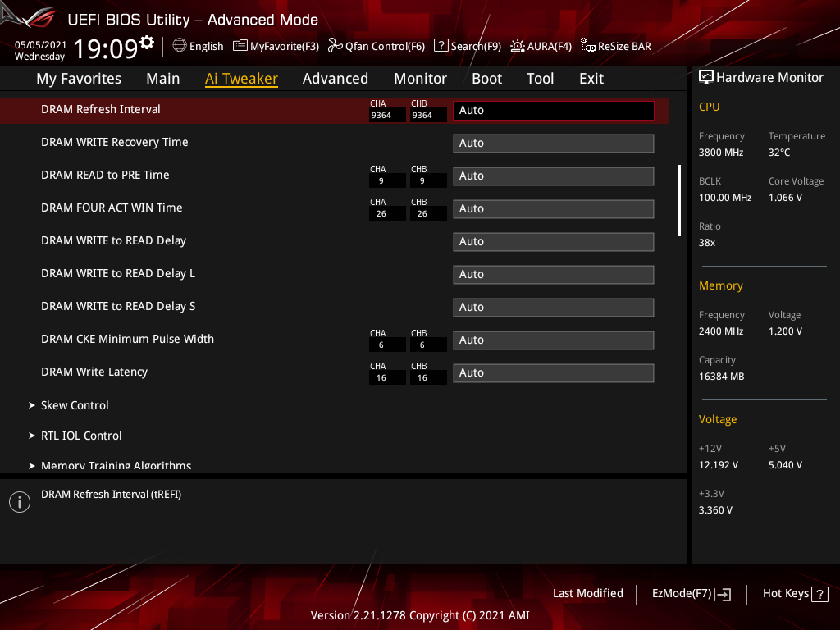Click the DRAM Write Latency label

(94, 372)
